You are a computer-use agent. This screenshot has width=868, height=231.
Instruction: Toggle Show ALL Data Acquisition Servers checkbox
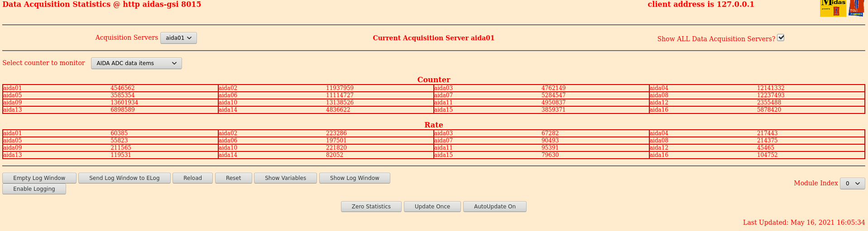pos(781,38)
